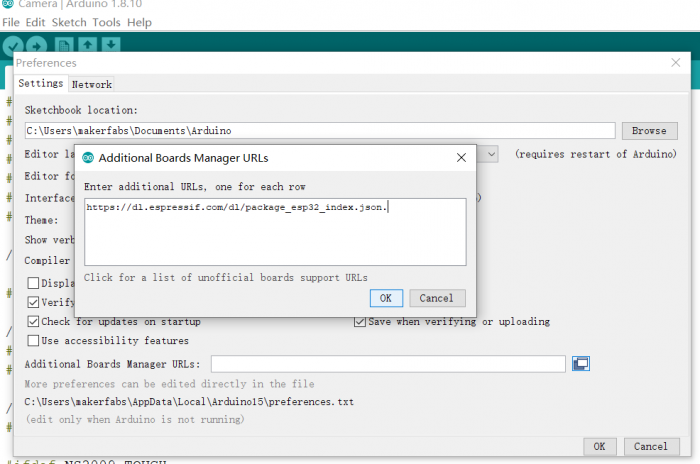The width and height of the screenshot is (700, 464).
Task: Open the Edit menu
Action: pyautogui.click(x=35, y=22)
